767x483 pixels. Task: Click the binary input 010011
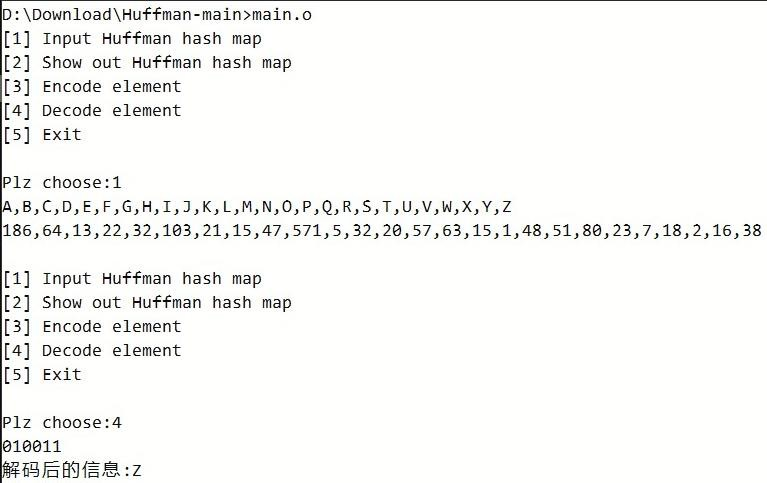[x=32, y=447]
